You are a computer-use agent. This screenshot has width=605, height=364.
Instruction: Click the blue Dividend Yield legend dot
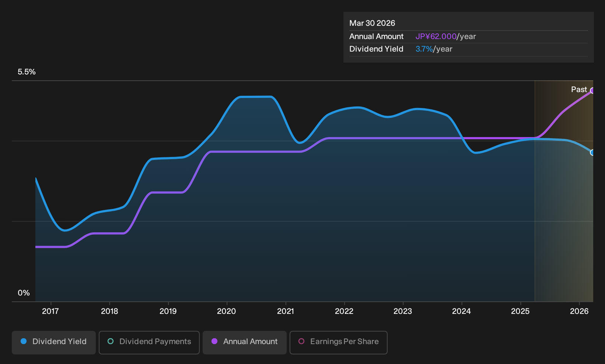click(x=24, y=342)
